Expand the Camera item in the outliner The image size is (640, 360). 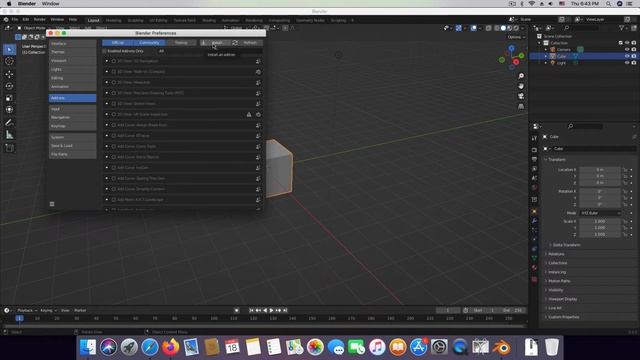coord(546,49)
